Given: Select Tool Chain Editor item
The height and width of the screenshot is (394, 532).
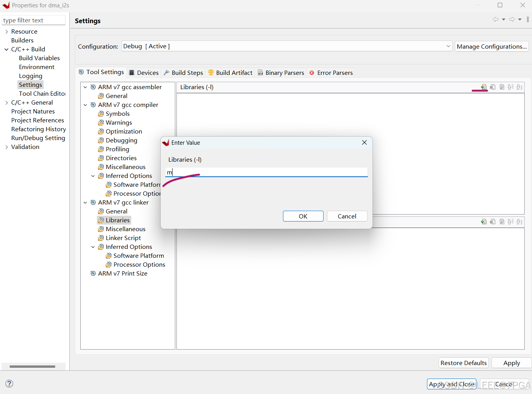Looking at the screenshot, I should point(42,94).
